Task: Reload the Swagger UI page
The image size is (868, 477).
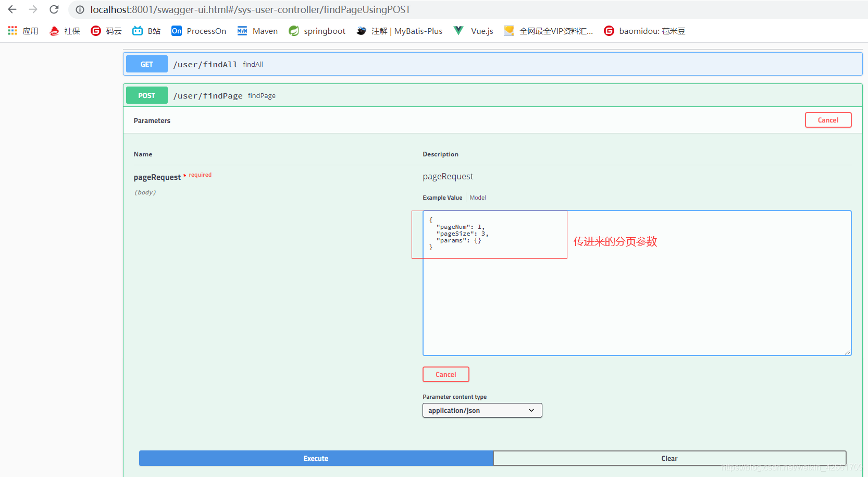Action: 54,9
